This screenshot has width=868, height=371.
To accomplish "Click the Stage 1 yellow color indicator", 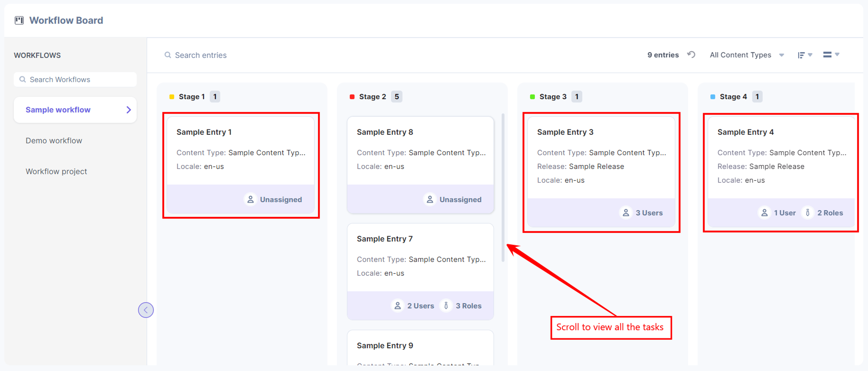I will pyautogui.click(x=172, y=97).
